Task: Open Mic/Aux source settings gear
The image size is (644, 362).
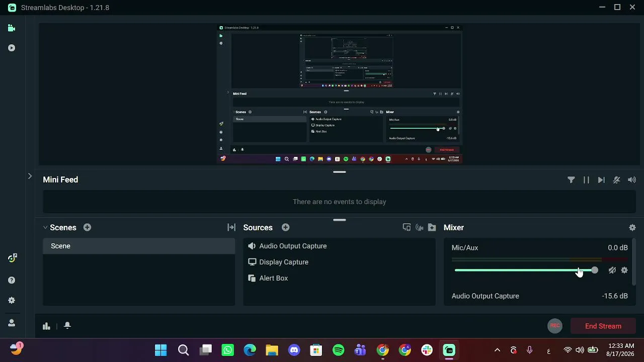Action: (624, 270)
